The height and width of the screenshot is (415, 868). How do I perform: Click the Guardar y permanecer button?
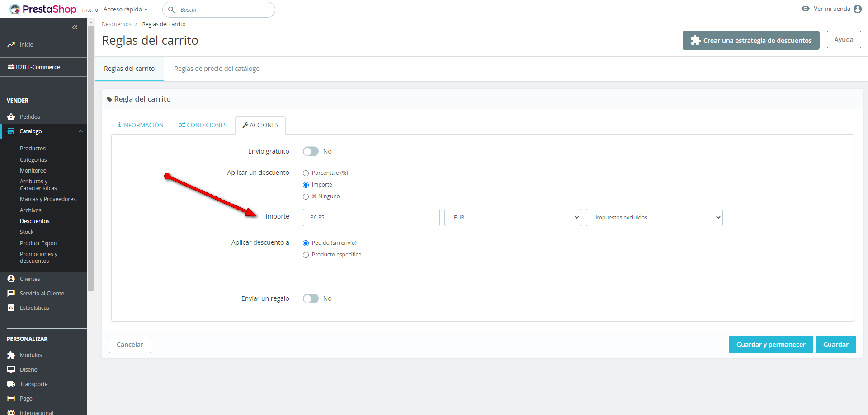[x=770, y=345]
